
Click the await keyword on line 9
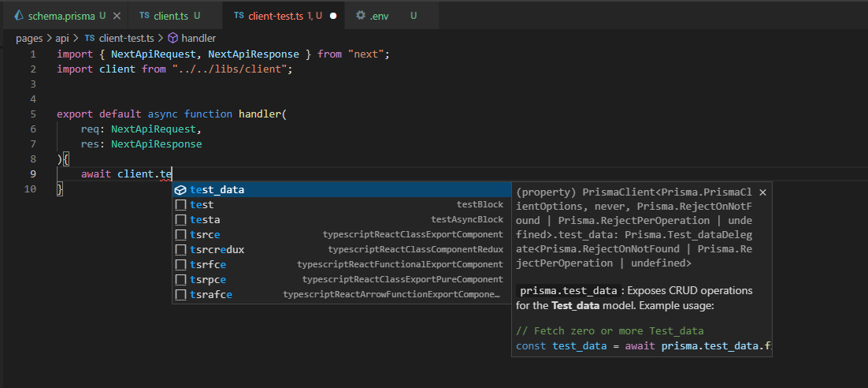point(96,173)
